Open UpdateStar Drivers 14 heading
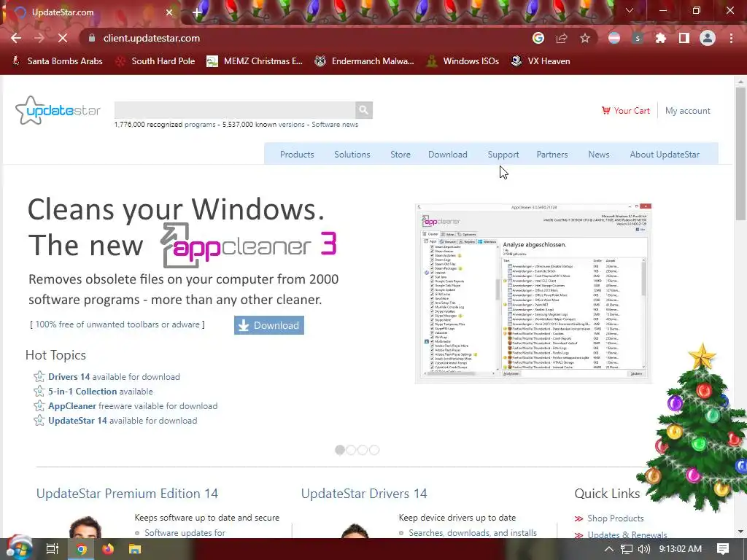Image resolution: width=747 pixels, height=560 pixels. pos(364,494)
